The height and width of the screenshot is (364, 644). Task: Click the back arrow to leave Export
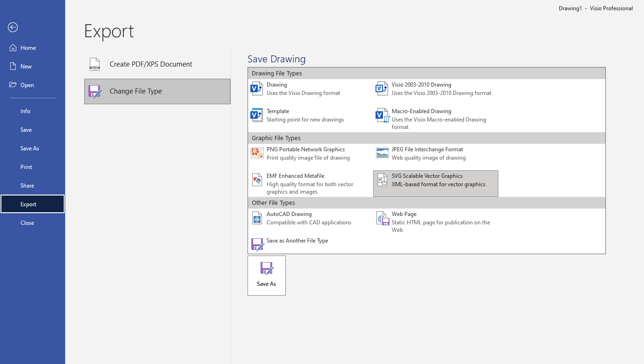click(13, 27)
